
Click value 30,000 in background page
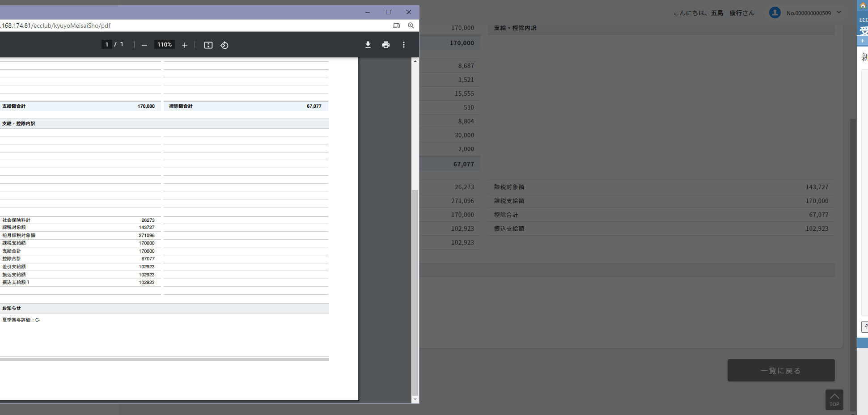coord(464,135)
